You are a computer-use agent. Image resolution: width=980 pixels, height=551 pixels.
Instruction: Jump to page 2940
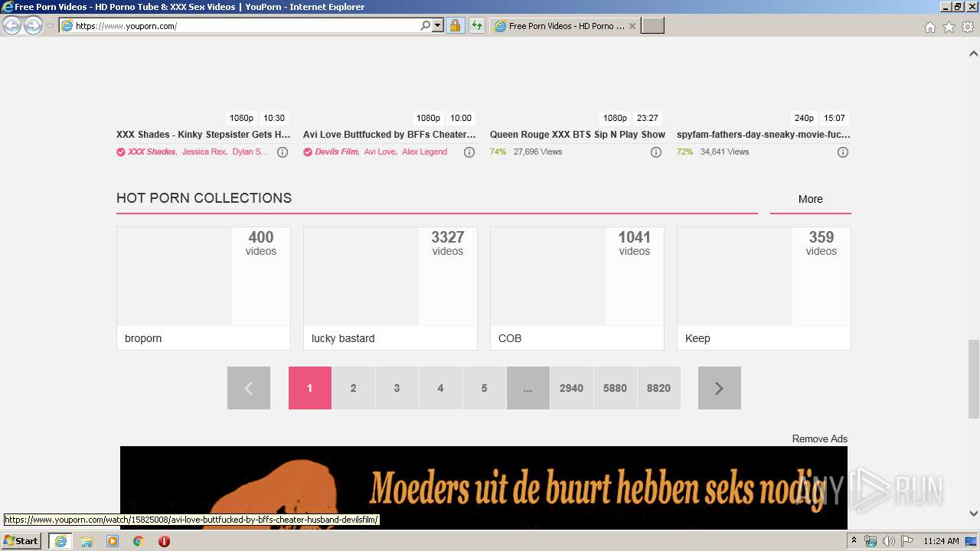(572, 388)
